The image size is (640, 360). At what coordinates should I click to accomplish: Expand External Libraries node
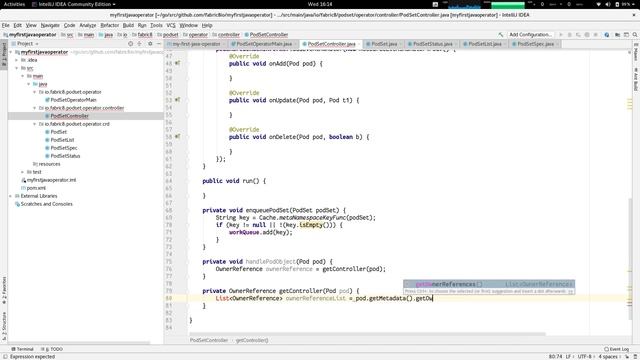coord(11,196)
